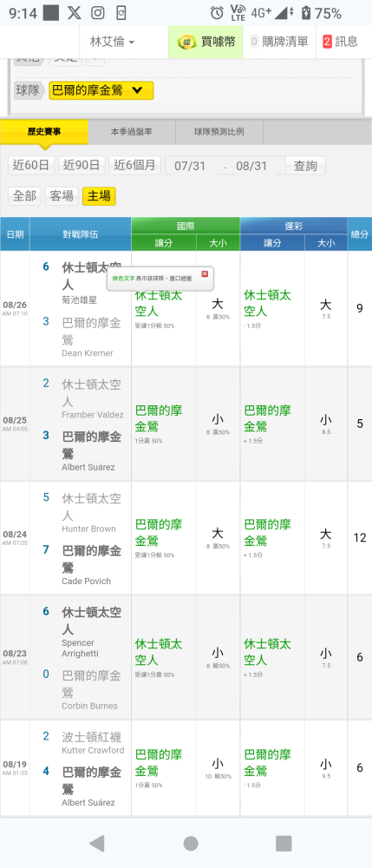The height and width of the screenshot is (868, 372).
Task: Tap Android recent apps button
Action: coord(284,843)
